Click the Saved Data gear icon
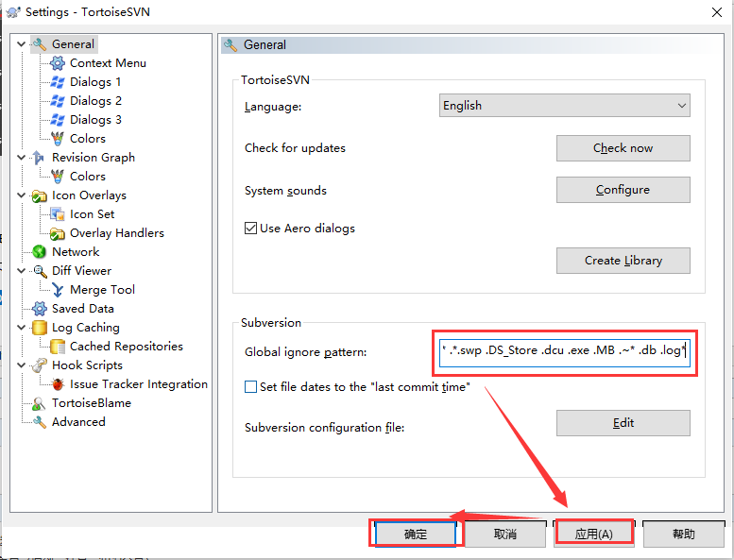Screen dimensions: 734x560 [40, 308]
